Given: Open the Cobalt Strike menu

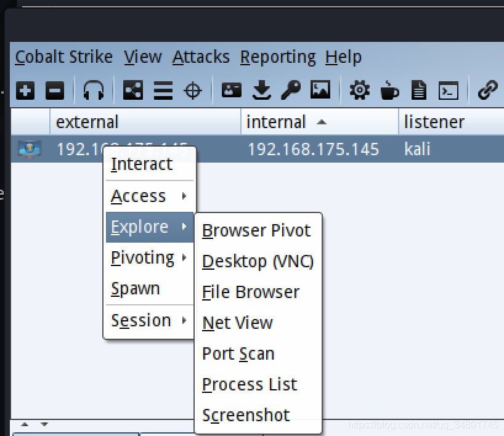Looking at the screenshot, I should tap(63, 57).
